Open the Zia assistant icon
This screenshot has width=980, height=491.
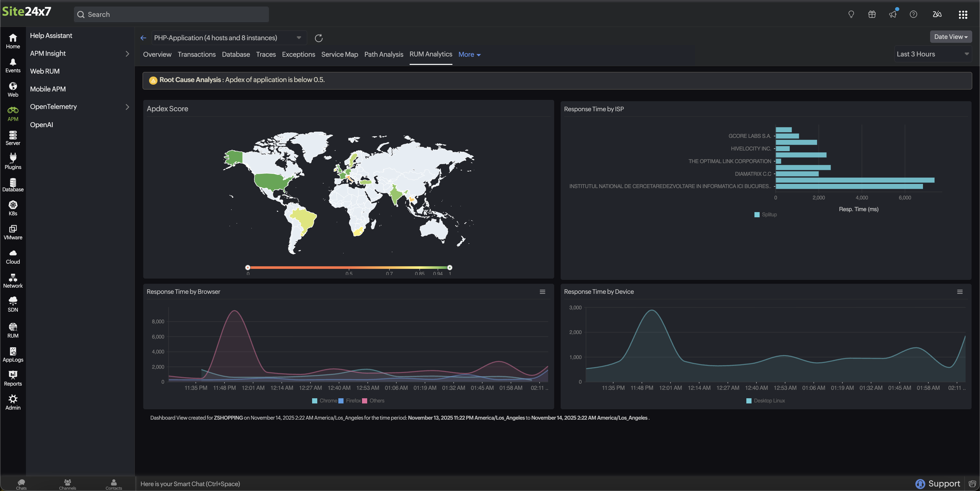pos(937,14)
